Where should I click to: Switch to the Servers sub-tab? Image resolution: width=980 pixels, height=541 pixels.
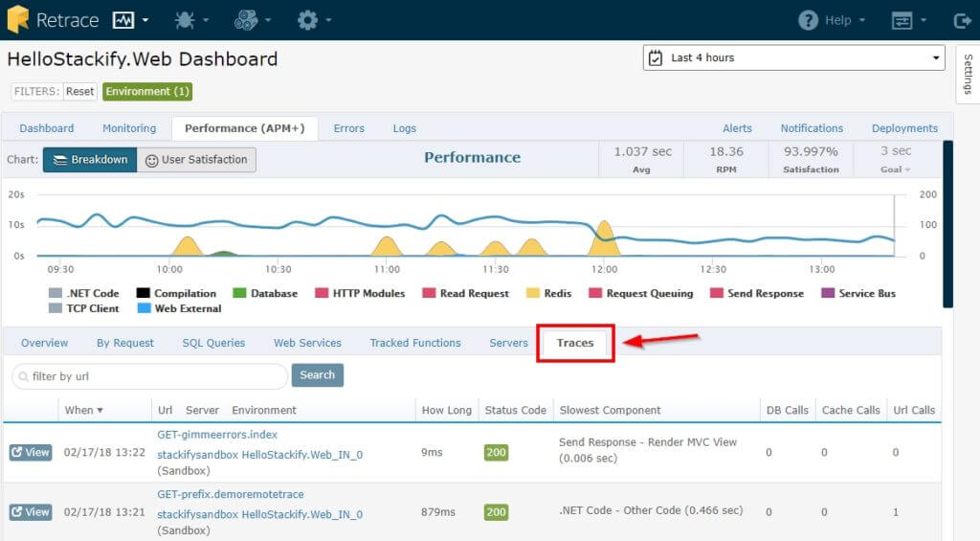509,343
